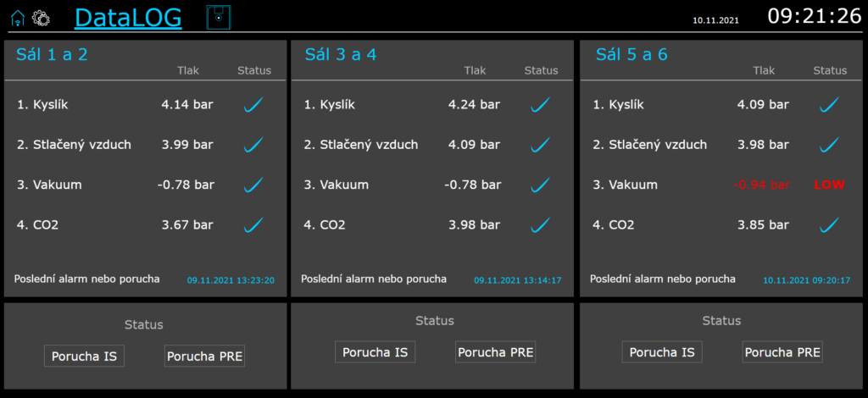Click the home icon in the header
The width and height of the screenshot is (868, 398).
pyautogui.click(x=17, y=17)
